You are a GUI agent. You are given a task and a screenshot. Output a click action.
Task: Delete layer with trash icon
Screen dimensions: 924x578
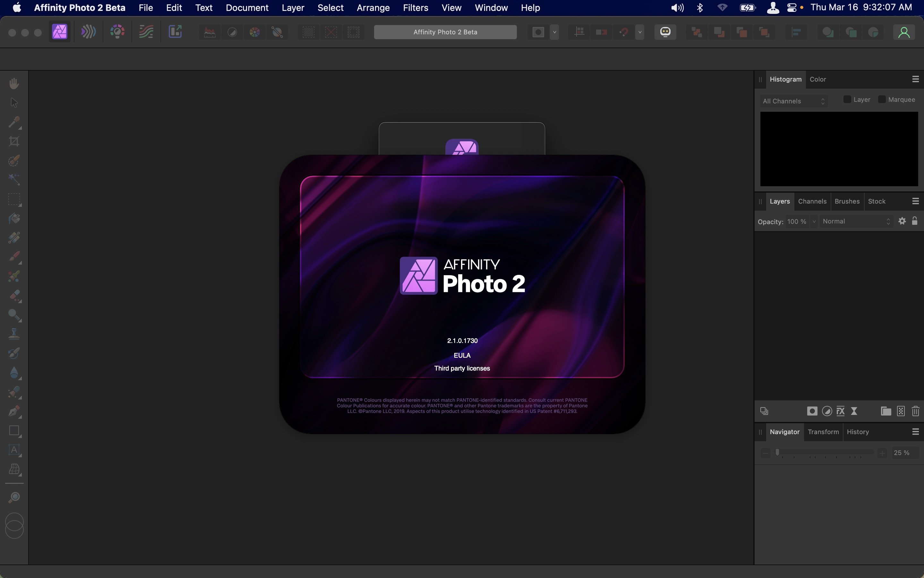(915, 411)
